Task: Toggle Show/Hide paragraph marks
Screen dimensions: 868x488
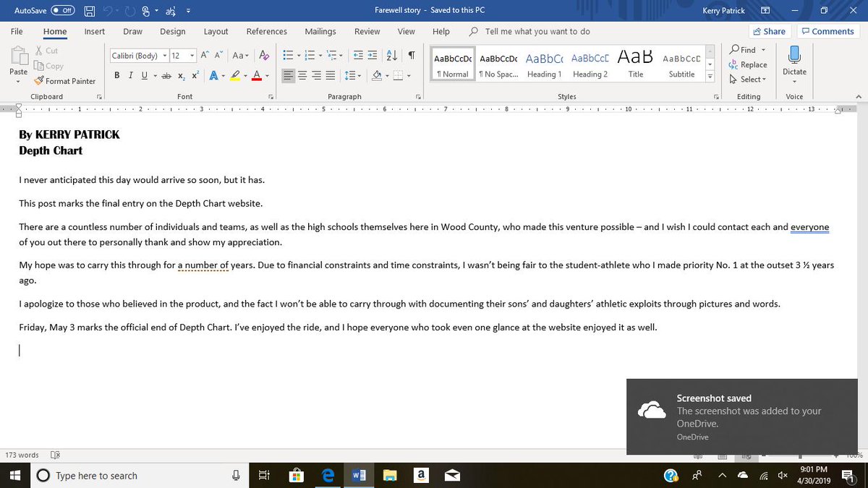Action: click(412, 56)
